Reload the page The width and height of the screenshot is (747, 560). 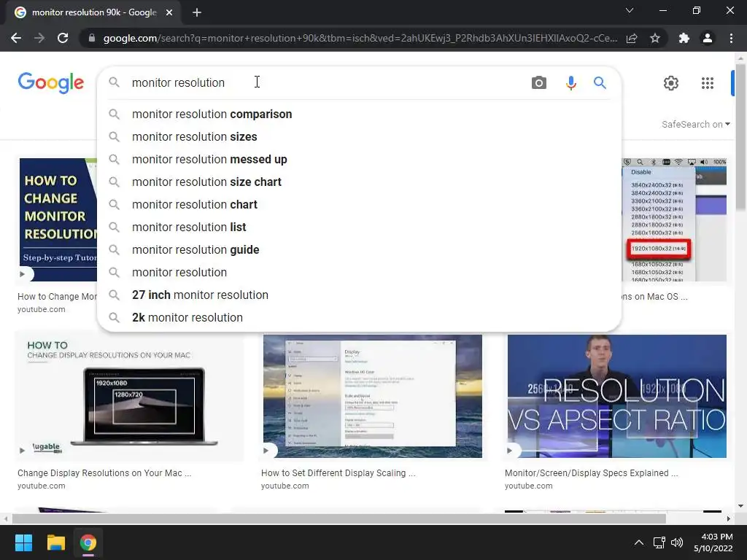(63, 38)
